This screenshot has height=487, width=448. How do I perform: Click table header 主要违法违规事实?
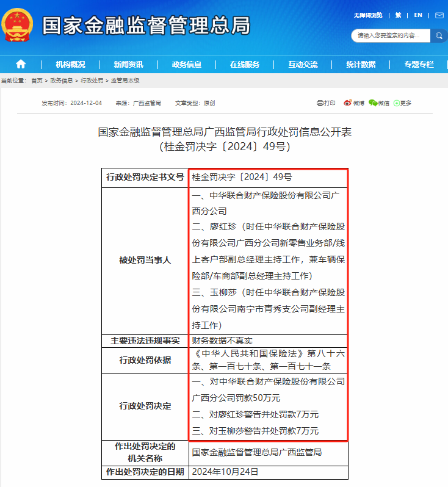(x=145, y=341)
